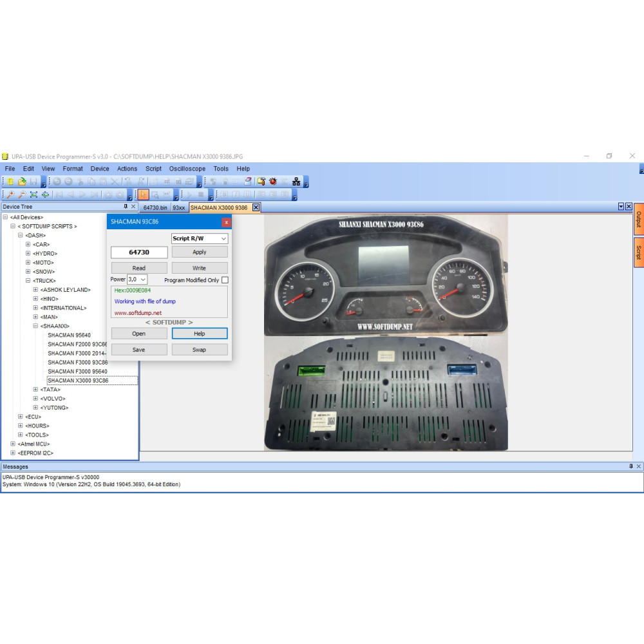Select the zoom-to-region tool icon
The height and width of the screenshot is (644, 644).
pyautogui.click(x=155, y=194)
